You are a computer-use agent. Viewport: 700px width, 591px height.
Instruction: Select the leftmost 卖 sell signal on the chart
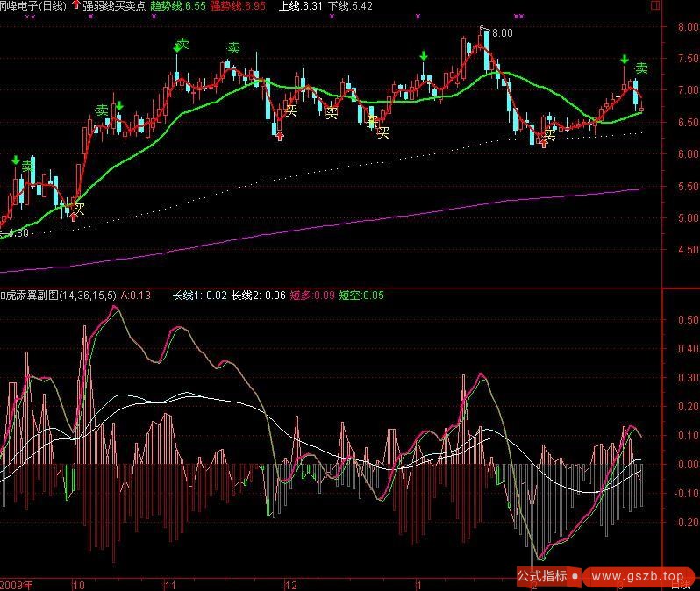26,166
